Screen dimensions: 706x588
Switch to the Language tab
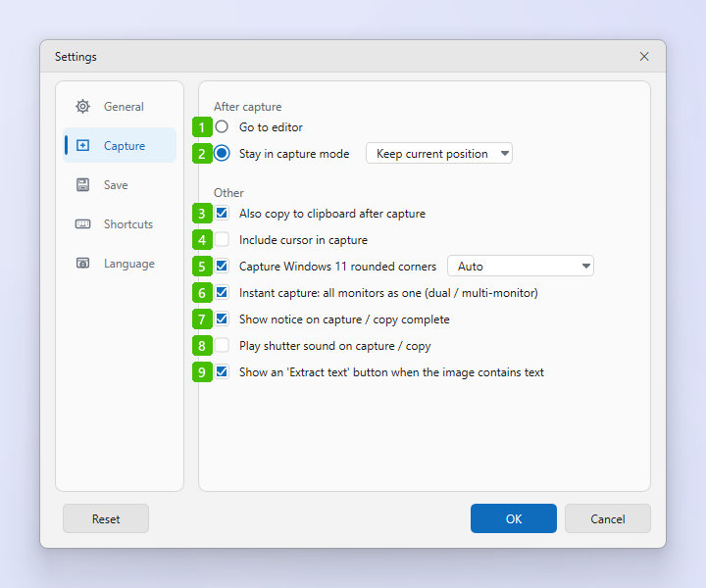click(120, 264)
